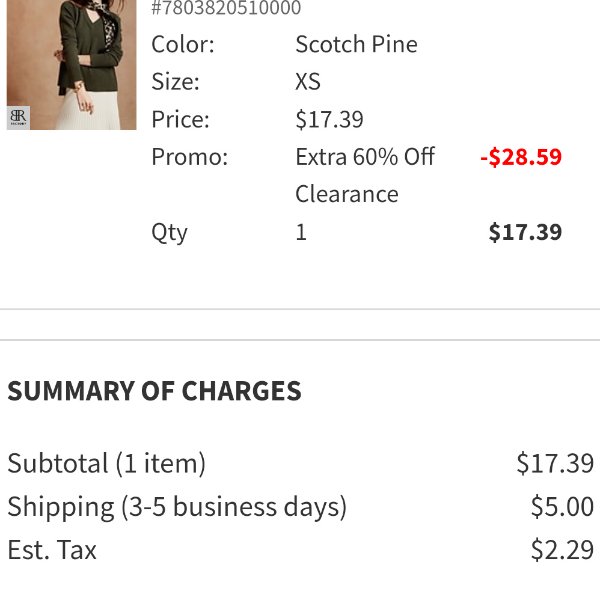Image resolution: width=600 pixels, height=600 pixels.
Task: Click the quantity value 1
Action: click(301, 232)
